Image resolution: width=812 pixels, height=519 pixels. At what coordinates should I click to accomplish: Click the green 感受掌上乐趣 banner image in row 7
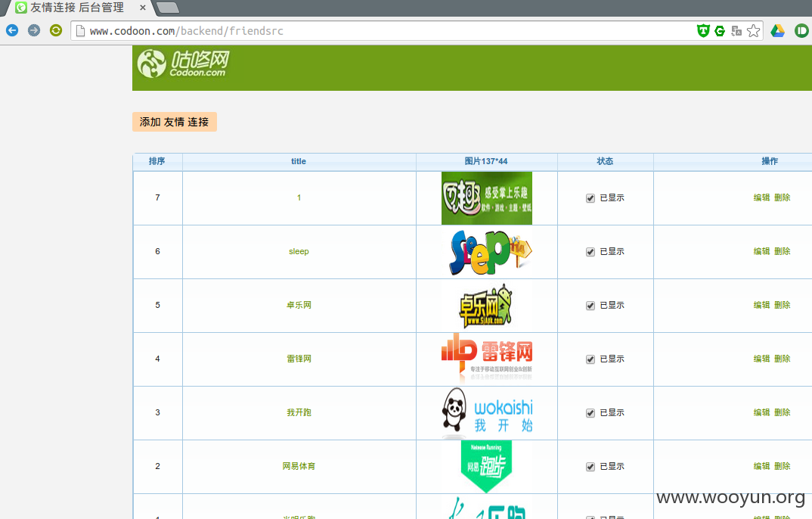pyautogui.click(x=487, y=198)
